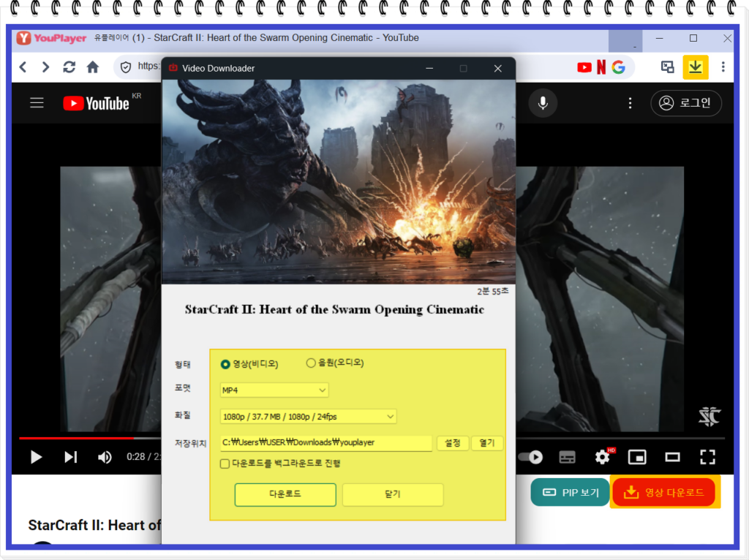
Task: Open the MP4 format dropdown
Action: (274, 390)
